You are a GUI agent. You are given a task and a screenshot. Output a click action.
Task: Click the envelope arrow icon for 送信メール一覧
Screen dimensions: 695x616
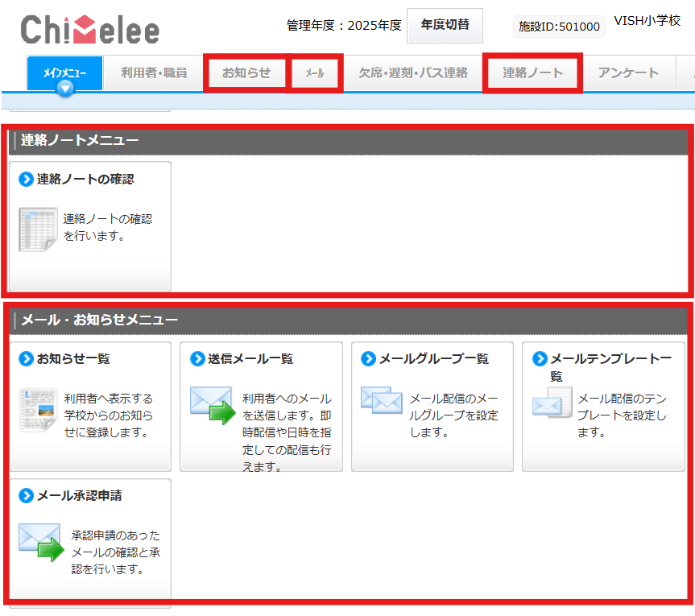(212, 405)
